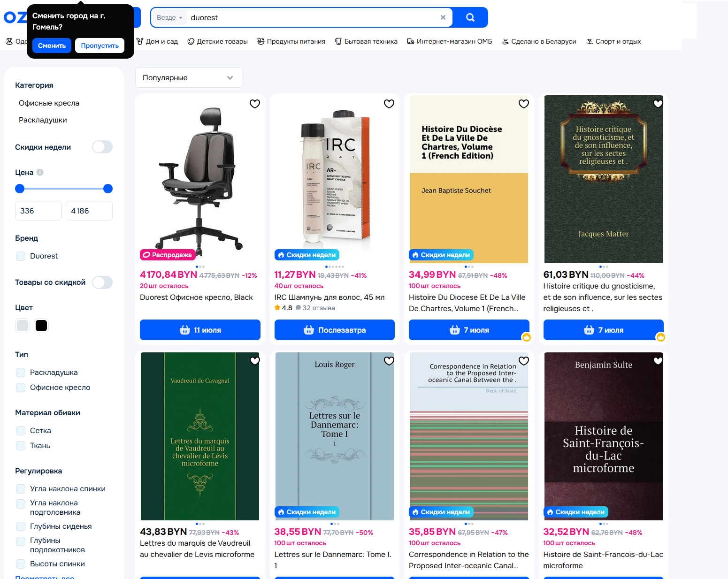Add Histoire Du Diocese to cart, 7 июля
The width and height of the screenshot is (728, 579).
tap(469, 330)
